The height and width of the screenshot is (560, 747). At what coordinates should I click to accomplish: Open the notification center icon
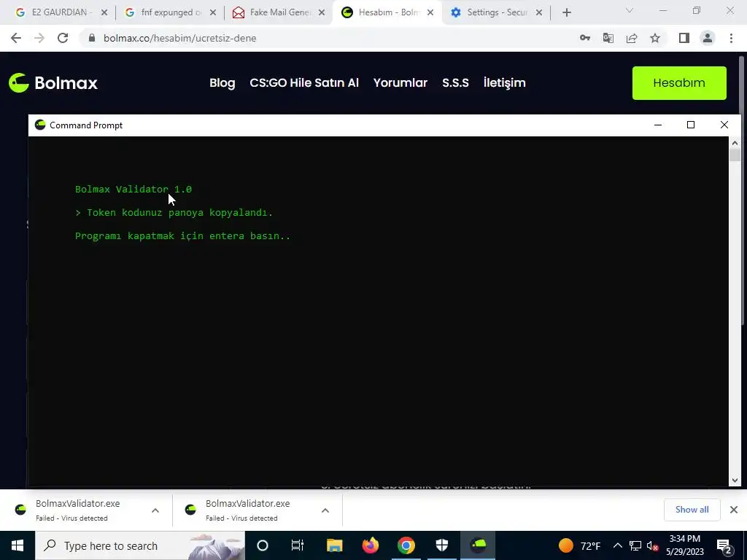[724, 545]
